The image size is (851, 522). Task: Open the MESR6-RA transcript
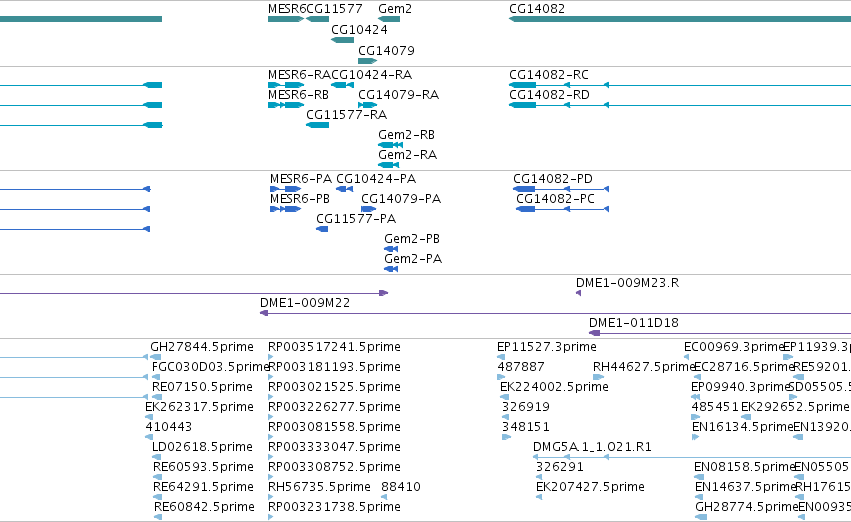pos(285,85)
